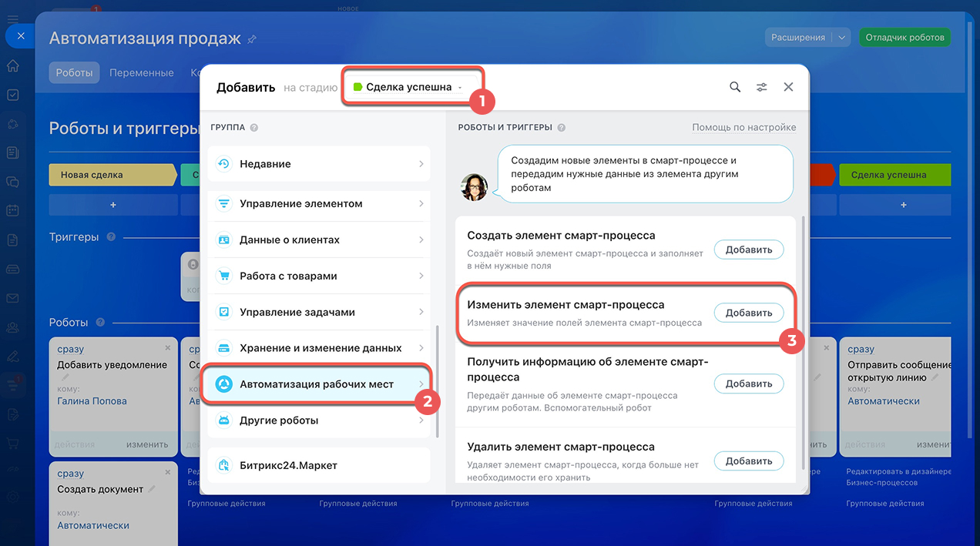Switch to the Роботы tab

click(x=75, y=73)
